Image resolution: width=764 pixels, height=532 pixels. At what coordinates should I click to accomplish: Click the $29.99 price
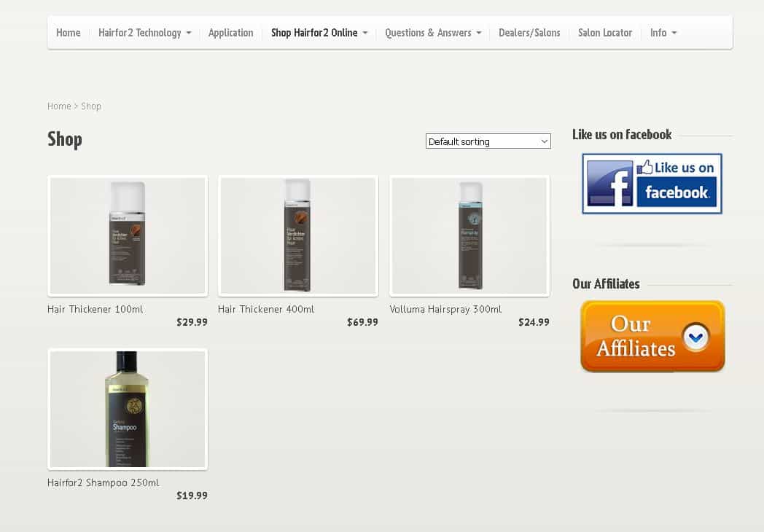click(x=192, y=322)
